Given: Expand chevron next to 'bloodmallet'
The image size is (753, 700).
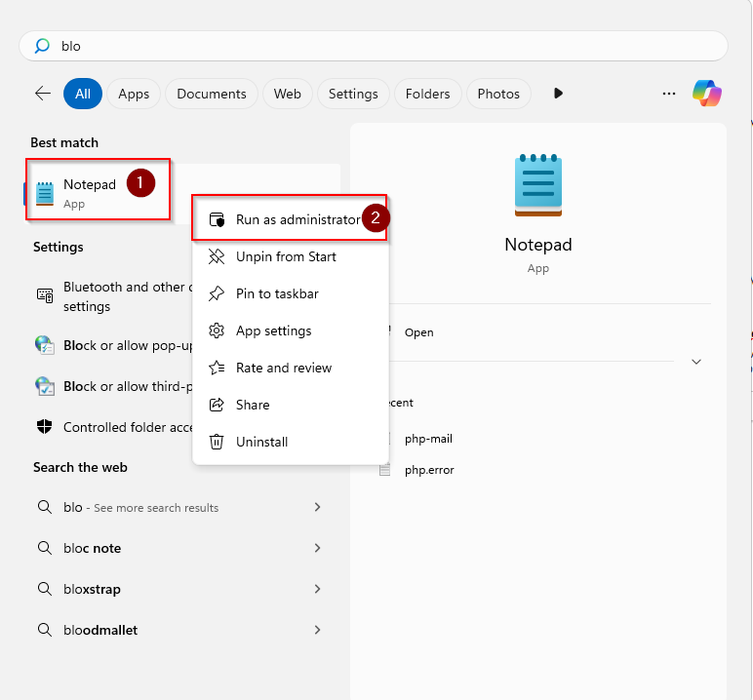Looking at the screenshot, I should coord(317,630).
